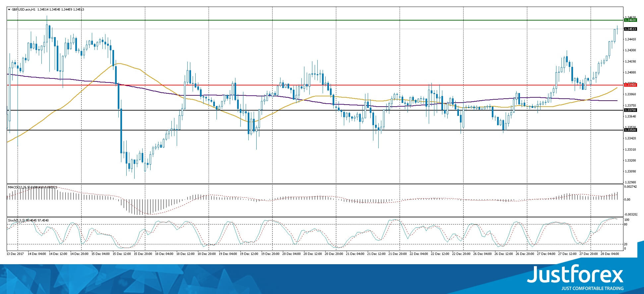
Task: Click the 27 Dec 20:00 time label
Action: click(x=589, y=254)
